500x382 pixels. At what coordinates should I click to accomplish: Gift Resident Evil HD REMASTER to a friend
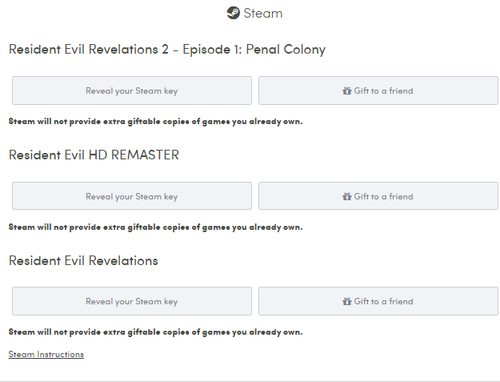(378, 196)
